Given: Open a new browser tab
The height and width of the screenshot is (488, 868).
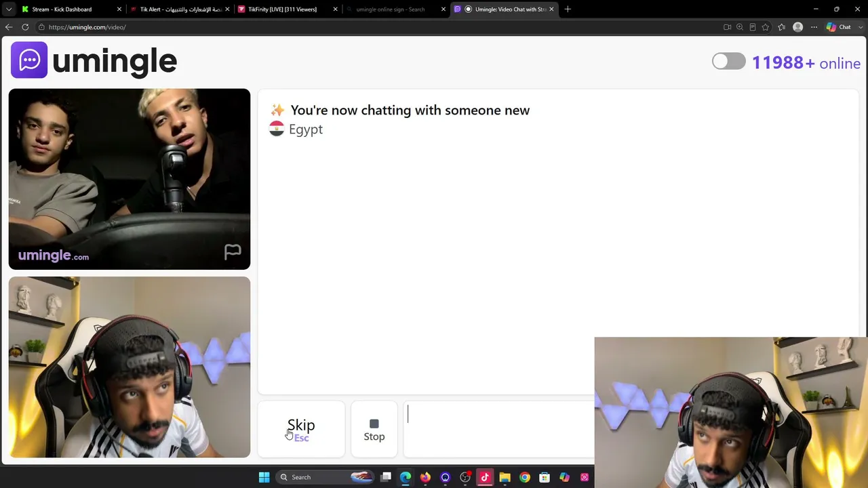Looking at the screenshot, I should click(x=568, y=9).
